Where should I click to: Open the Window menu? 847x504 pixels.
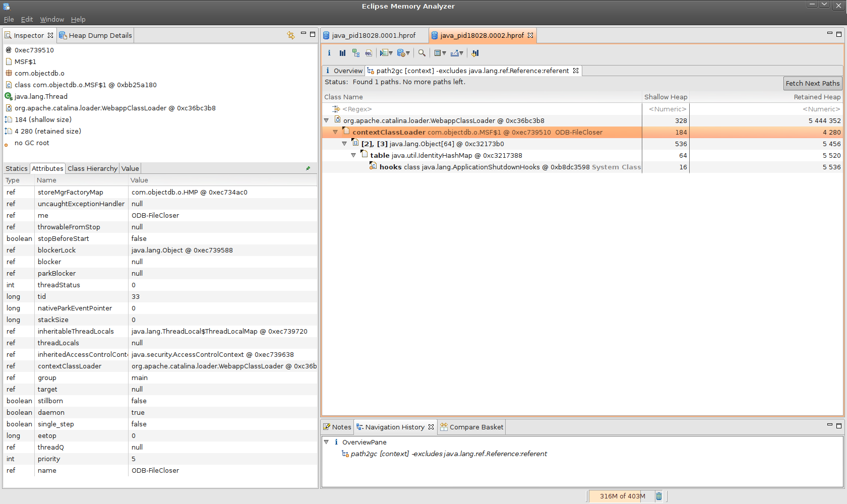coord(52,19)
